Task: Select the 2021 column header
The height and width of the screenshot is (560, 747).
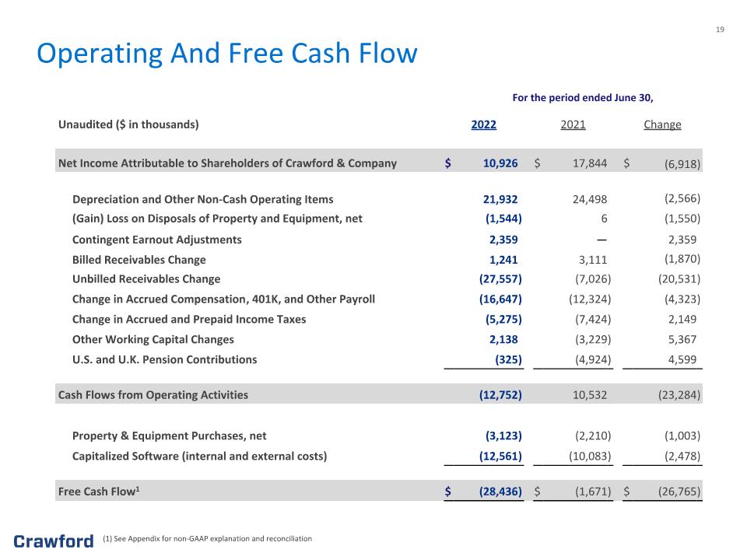Action: pos(573,124)
